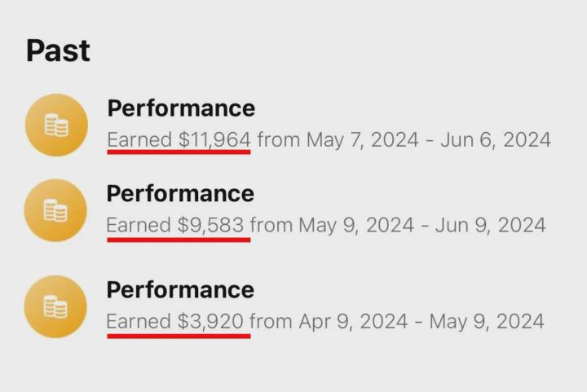
Task: Click "from" in the $3,920 earnings line
Action: click(x=271, y=321)
